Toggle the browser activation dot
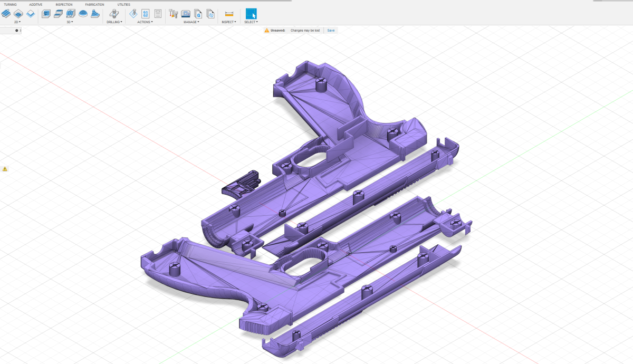 coord(17,31)
